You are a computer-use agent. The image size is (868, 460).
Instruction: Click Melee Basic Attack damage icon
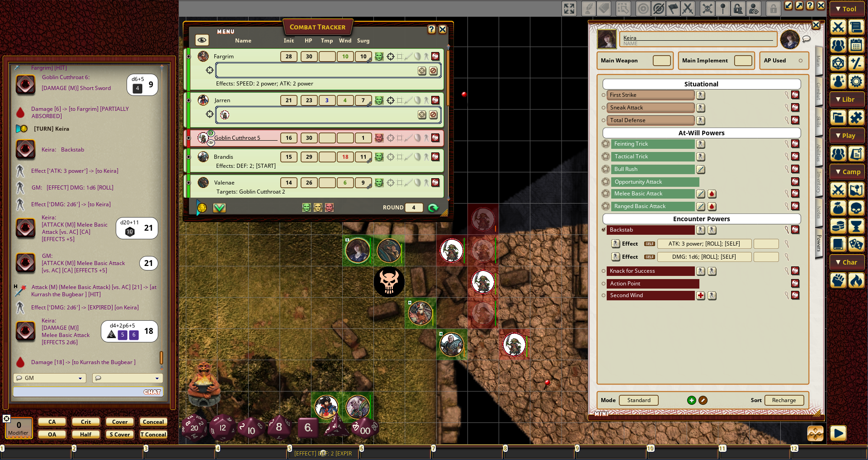(712, 194)
